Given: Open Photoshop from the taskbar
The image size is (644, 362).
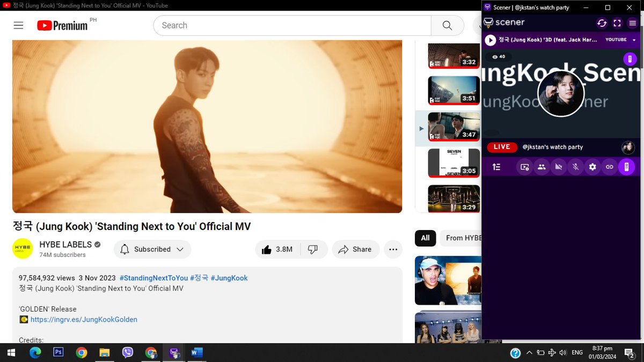Looking at the screenshot, I should click(x=58, y=352).
